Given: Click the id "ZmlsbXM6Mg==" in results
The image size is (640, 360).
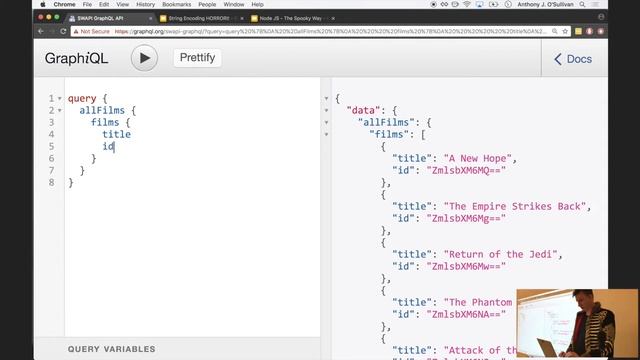Looking at the screenshot, I should point(466,218).
